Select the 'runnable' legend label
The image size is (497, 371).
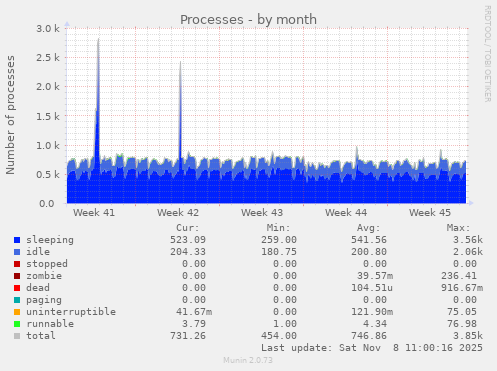click(x=50, y=324)
